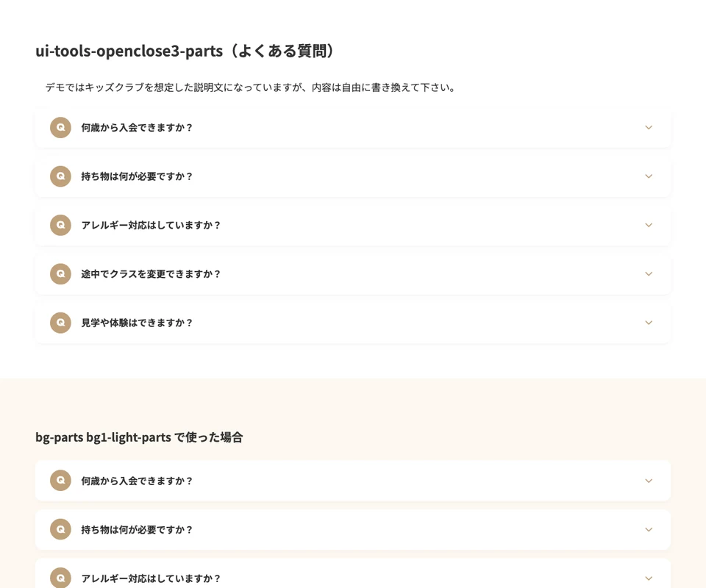Screen dimensions: 706x588
Task: Click the Q icon beside top-list アレルギー対応はしていますか？
Action: point(60,225)
